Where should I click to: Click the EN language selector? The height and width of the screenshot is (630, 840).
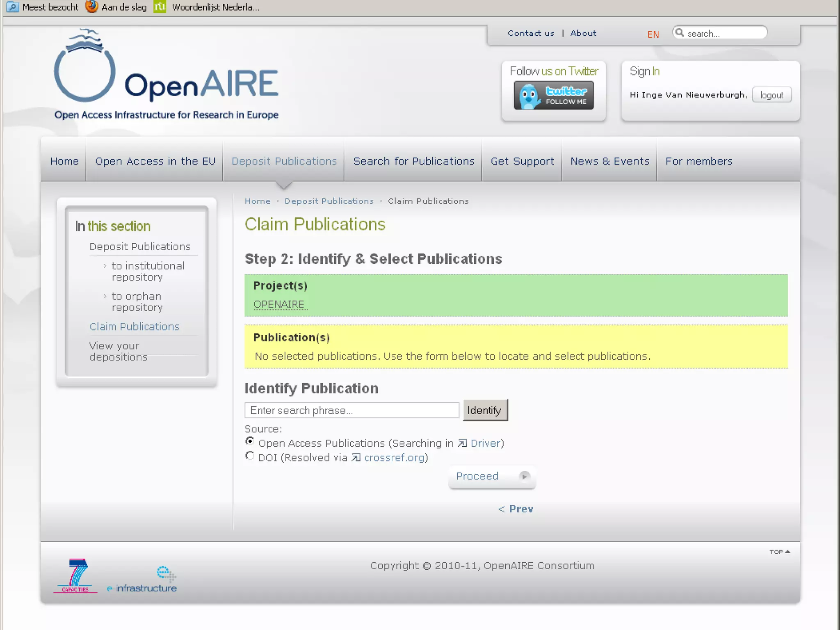(x=653, y=34)
